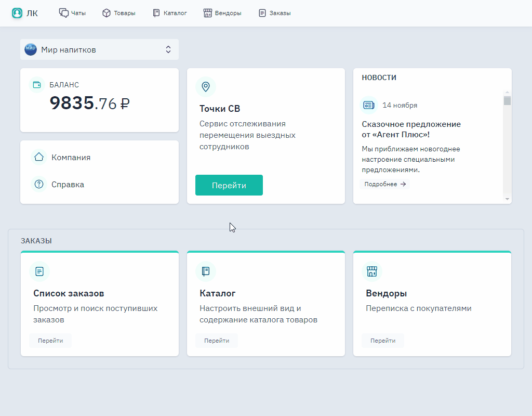Open the Чаты chat icon in top navigation
This screenshot has width=532, height=416.
tap(63, 13)
